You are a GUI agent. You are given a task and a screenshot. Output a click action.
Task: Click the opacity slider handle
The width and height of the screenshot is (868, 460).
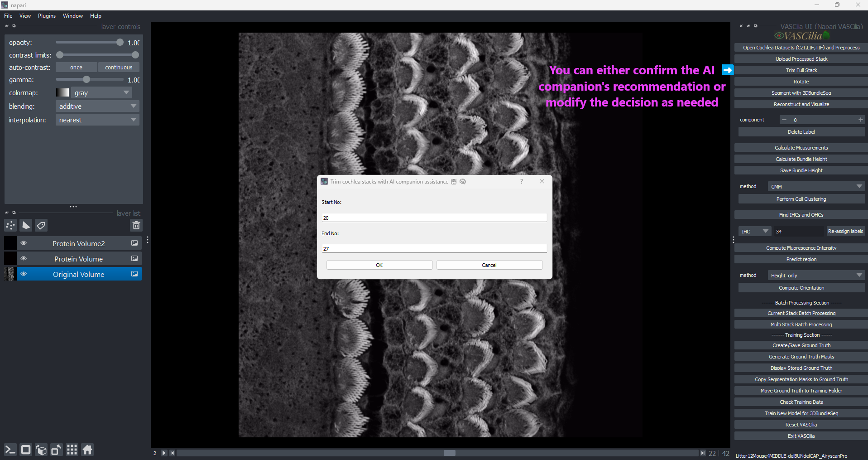pos(120,42)
